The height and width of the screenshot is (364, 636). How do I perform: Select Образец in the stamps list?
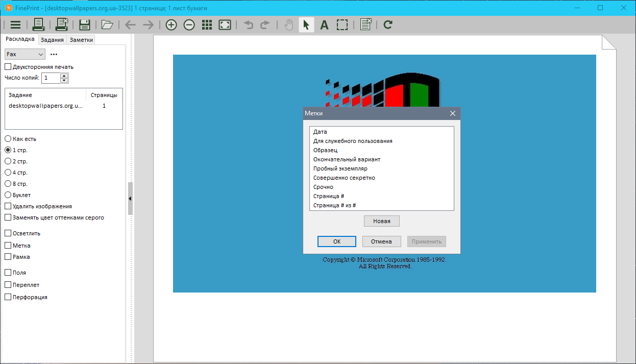coord(382,150)
